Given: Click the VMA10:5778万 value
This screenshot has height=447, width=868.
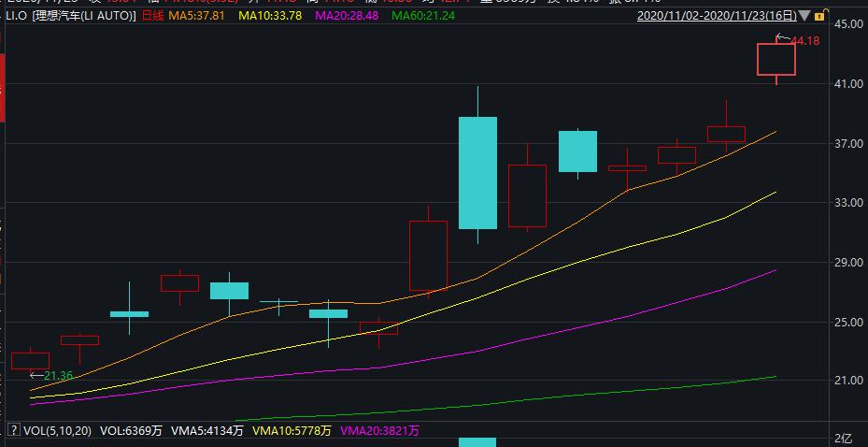Looking at the screenshot, I should pos(292,430).
